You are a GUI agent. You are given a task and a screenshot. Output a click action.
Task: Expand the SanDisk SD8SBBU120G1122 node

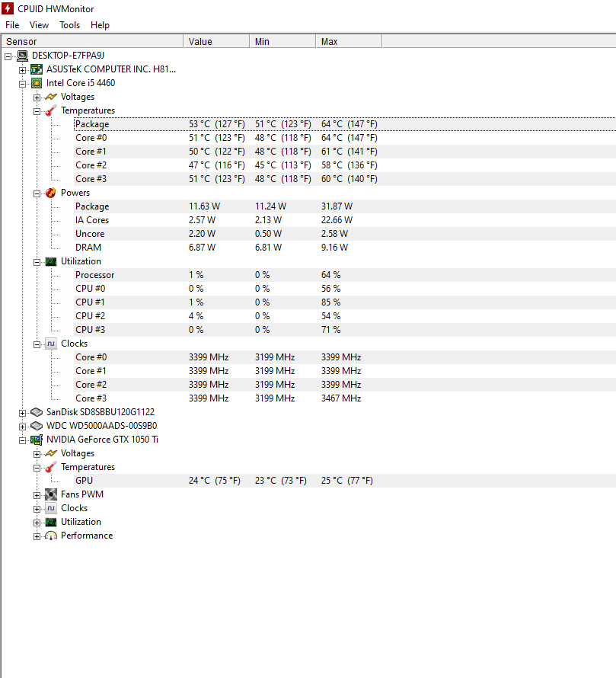23,413
